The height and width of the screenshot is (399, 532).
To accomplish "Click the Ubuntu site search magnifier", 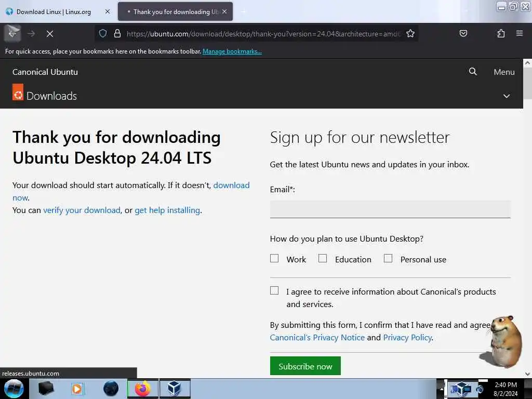I will [473, 71].
